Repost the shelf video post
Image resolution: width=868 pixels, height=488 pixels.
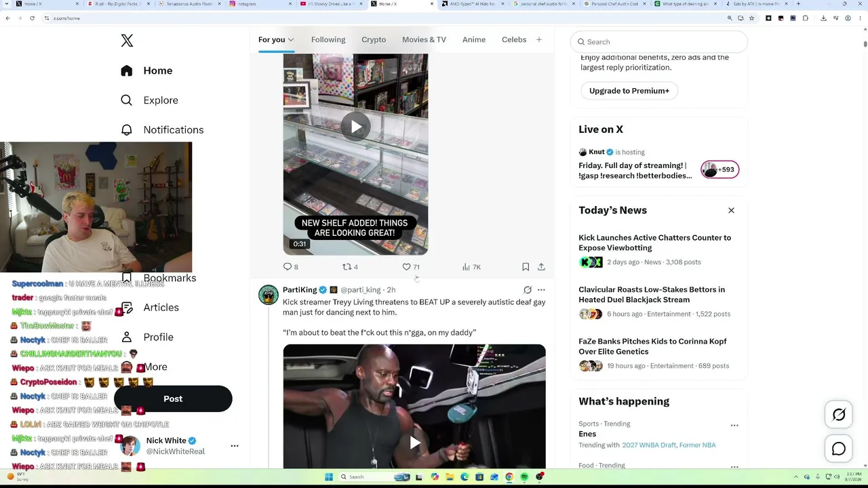click(350, 267)
